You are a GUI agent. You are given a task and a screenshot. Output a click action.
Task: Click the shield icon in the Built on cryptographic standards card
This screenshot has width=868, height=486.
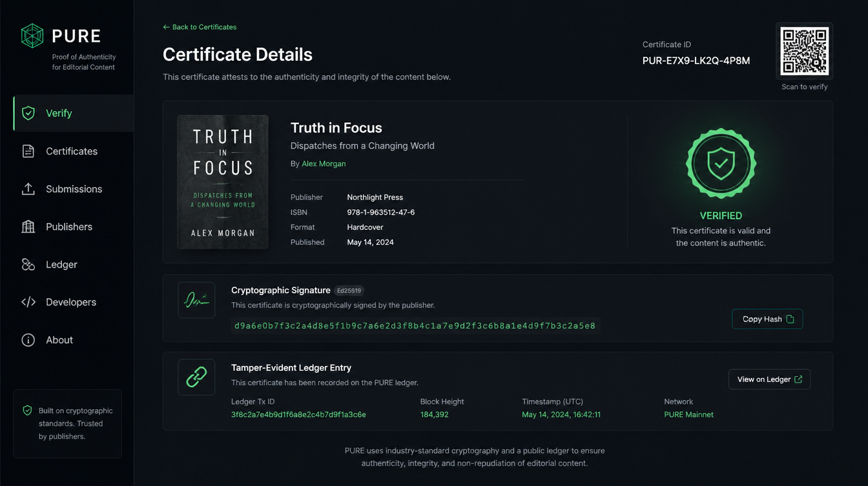coord(27,410)
